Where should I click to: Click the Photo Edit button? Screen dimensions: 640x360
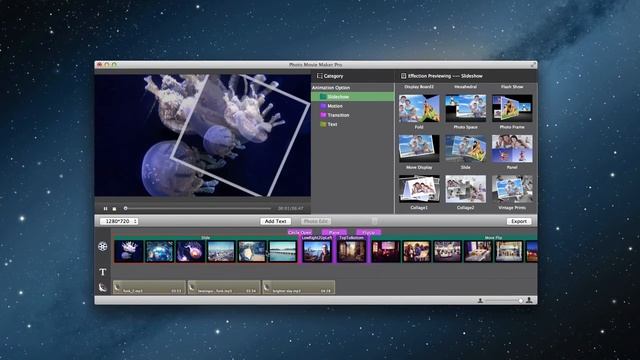click(316, 221)
